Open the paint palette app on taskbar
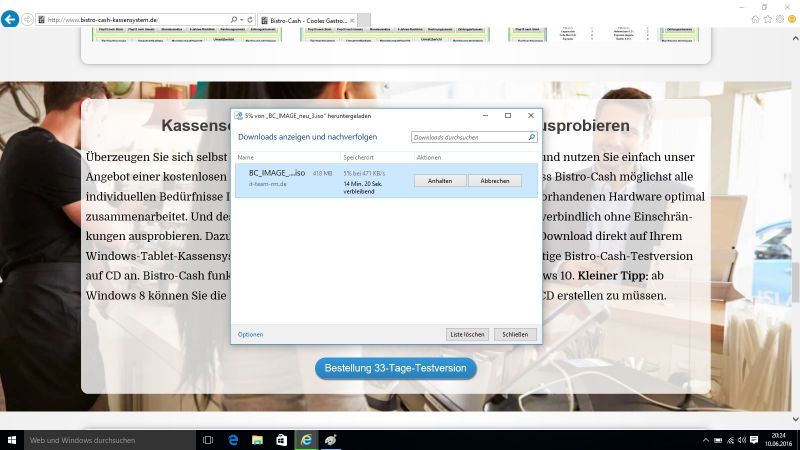800x450 pixels. point(331,440)
